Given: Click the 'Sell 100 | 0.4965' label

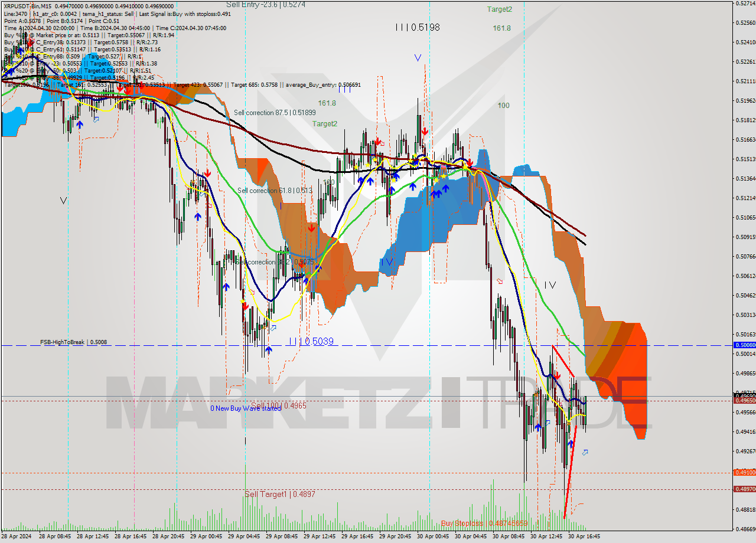Looking at the screenshot, I should click(x=279, y=405).
